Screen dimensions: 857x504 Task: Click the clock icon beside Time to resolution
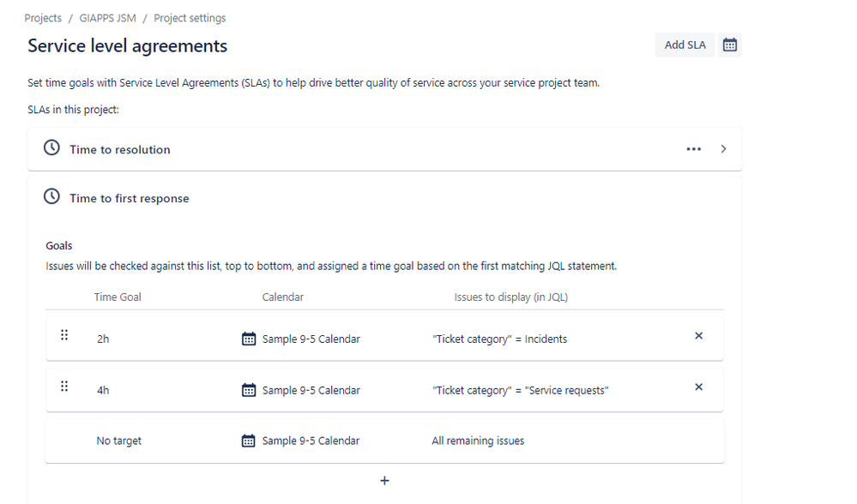[52, 147]
